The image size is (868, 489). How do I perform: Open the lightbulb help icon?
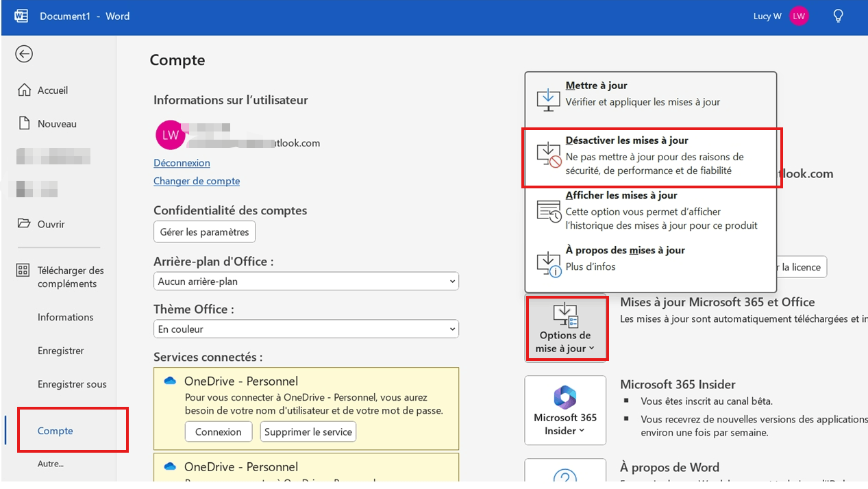[x=838, y=16]
